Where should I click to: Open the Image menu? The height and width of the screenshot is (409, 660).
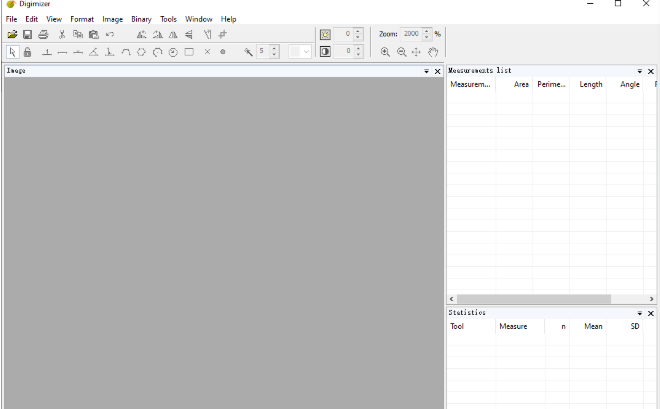[x=112, y=19]
